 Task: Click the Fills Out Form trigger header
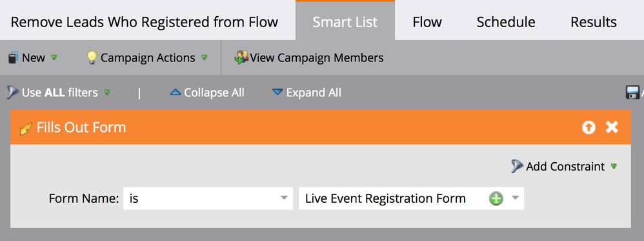click(320, 127)
